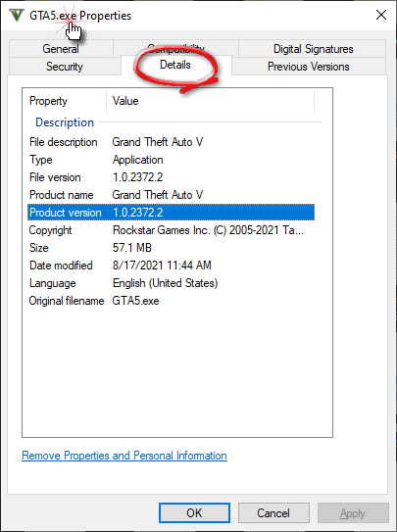Select the File description row
The height and width of the screenshot is (532, 397).
click(x=171, y=142)
